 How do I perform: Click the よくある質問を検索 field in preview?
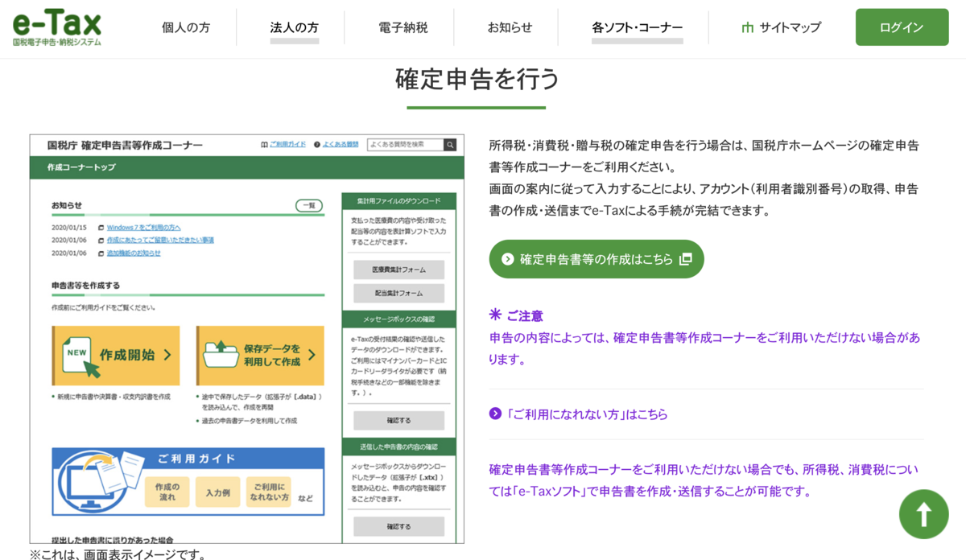pos(406,145)
